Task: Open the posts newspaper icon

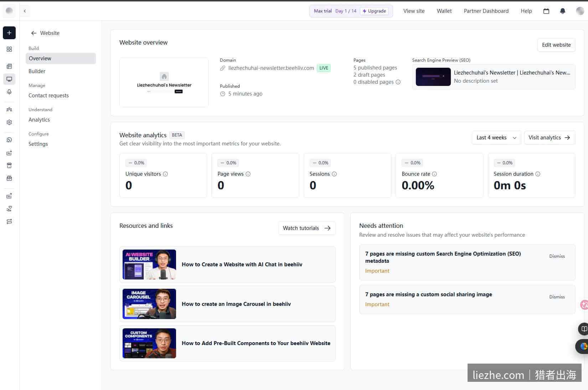Action: 9,66
